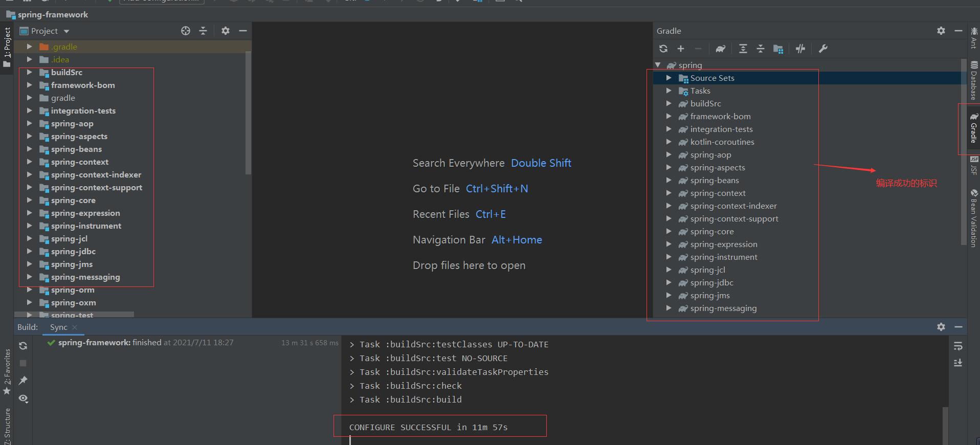Toggle scroll to end of build output
The width and height of the screenshot is (980, 445).
pos(958,363)
